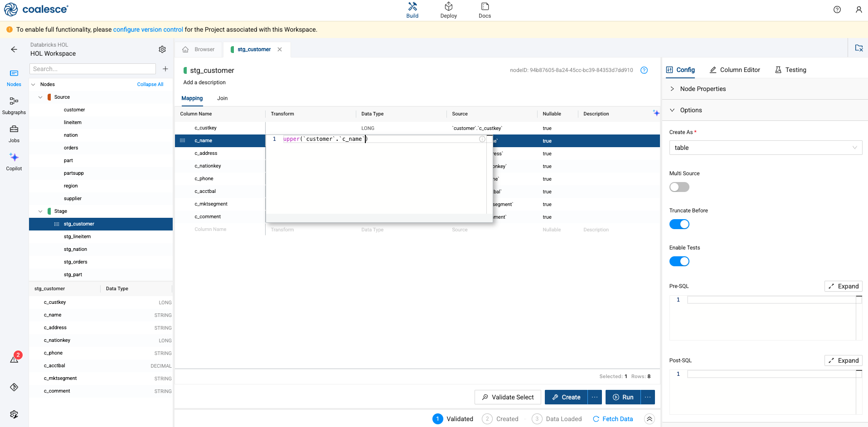Click the Browser home icon tab
This screenshot has width=868, height=427.
click(x=185, y=49)
